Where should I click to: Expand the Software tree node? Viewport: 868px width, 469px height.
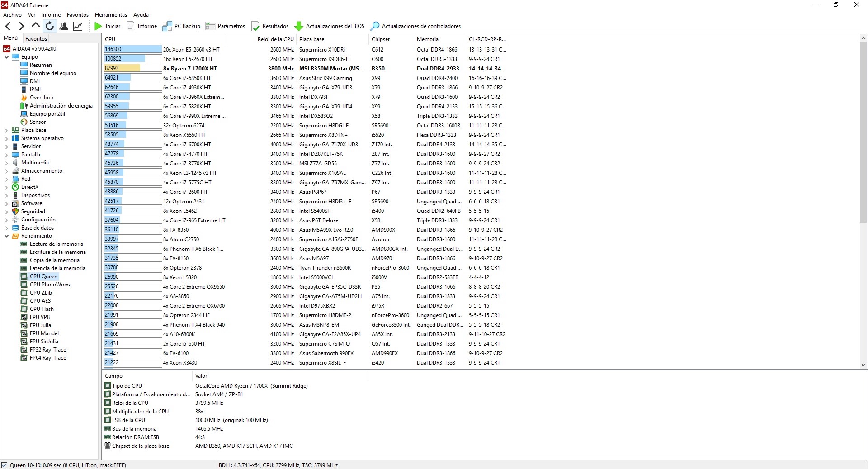tap(7, 203)
